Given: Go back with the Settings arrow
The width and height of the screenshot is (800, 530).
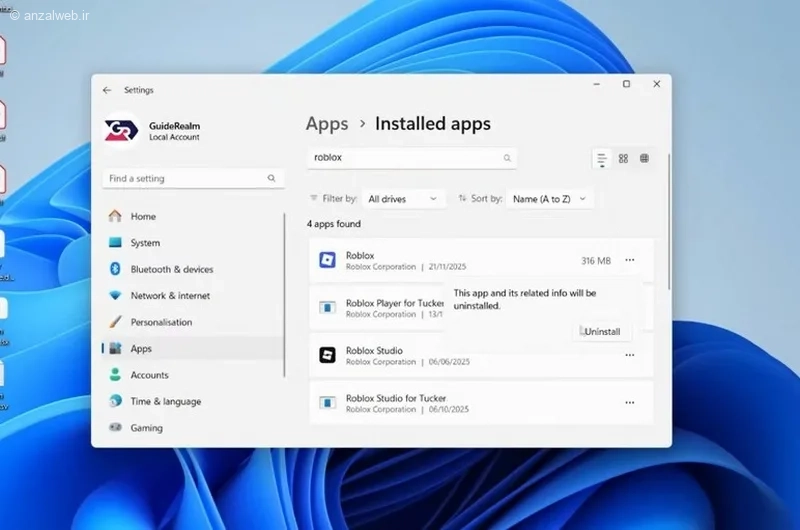Looking at the screenshot, I should (x=107, y=90).
